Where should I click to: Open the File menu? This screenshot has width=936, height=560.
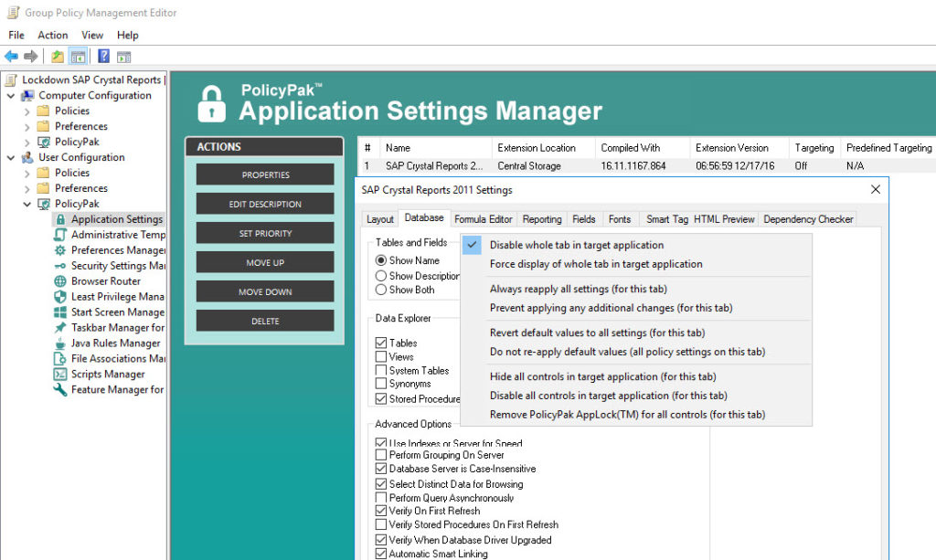tap(16, 36)
